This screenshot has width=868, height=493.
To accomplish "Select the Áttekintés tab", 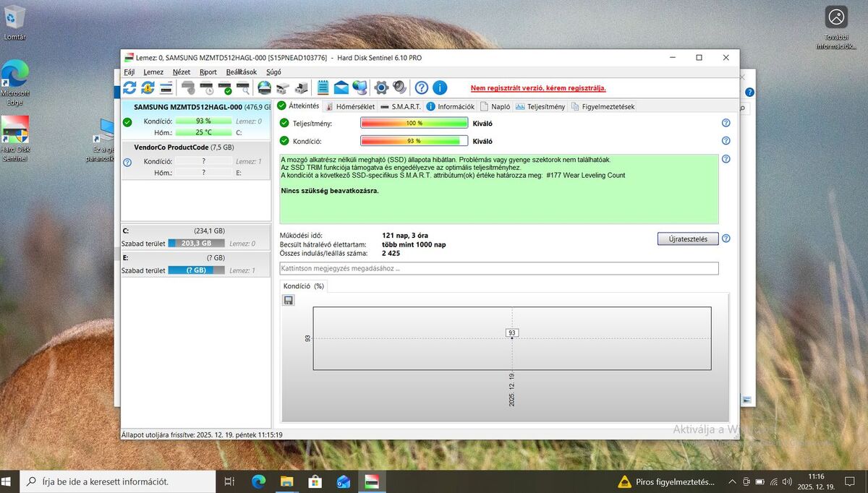I will [x=298, y=106].
